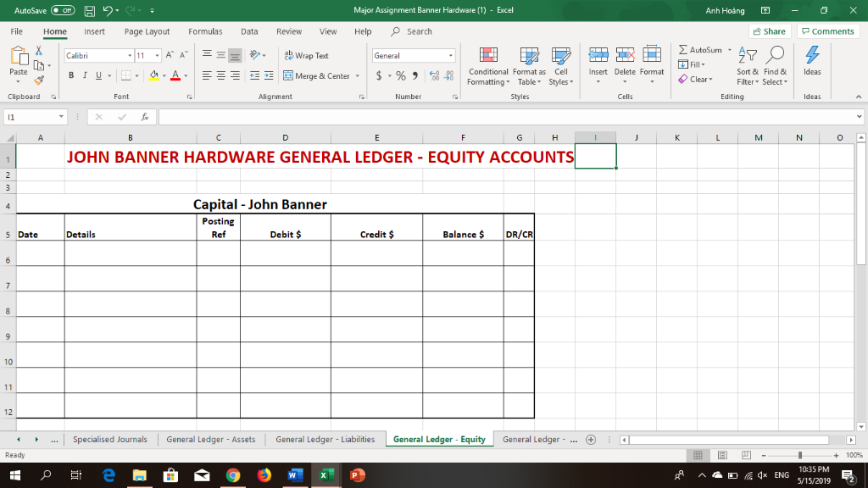Select the Format as Table icon

tap(528, 68)
